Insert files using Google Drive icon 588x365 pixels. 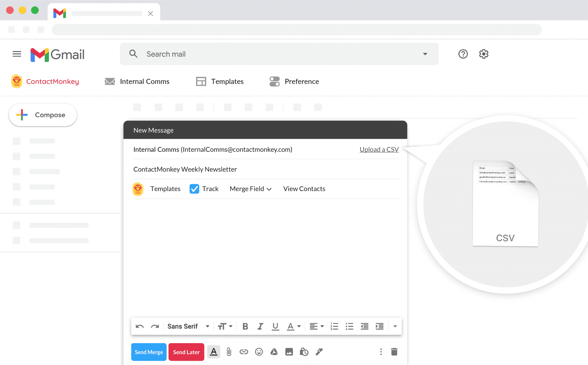(274, 352)
